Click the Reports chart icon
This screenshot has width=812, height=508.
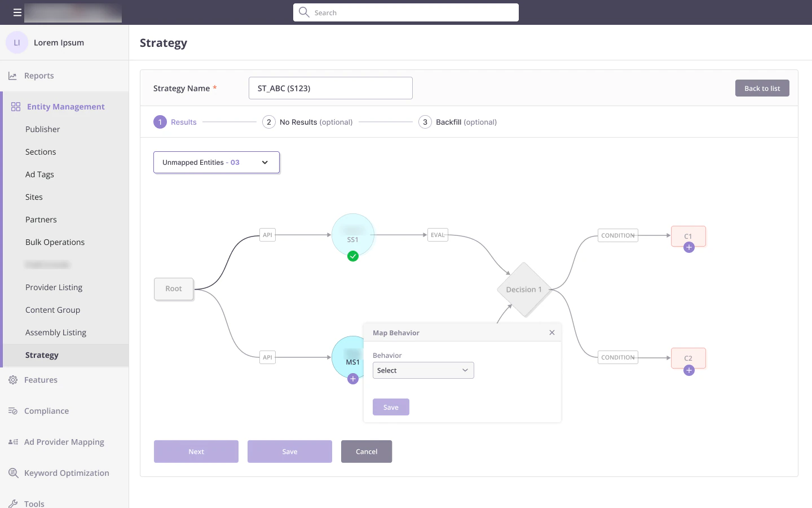pos(12,76)
